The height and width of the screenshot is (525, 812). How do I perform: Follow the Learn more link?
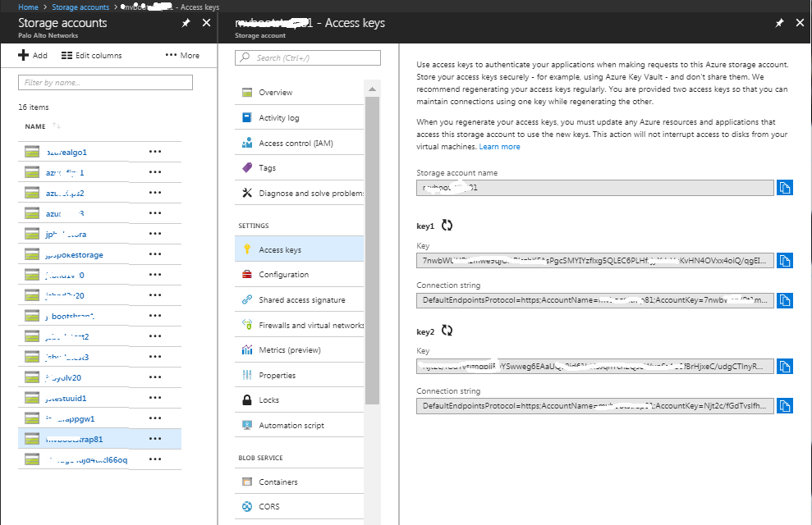tap(499, 147)
